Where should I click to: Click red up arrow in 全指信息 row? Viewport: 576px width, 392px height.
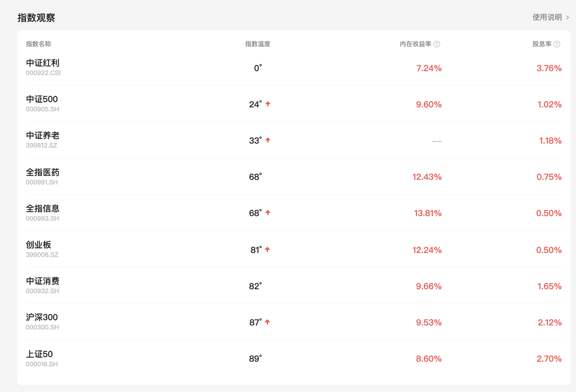[x=268, y=213]
